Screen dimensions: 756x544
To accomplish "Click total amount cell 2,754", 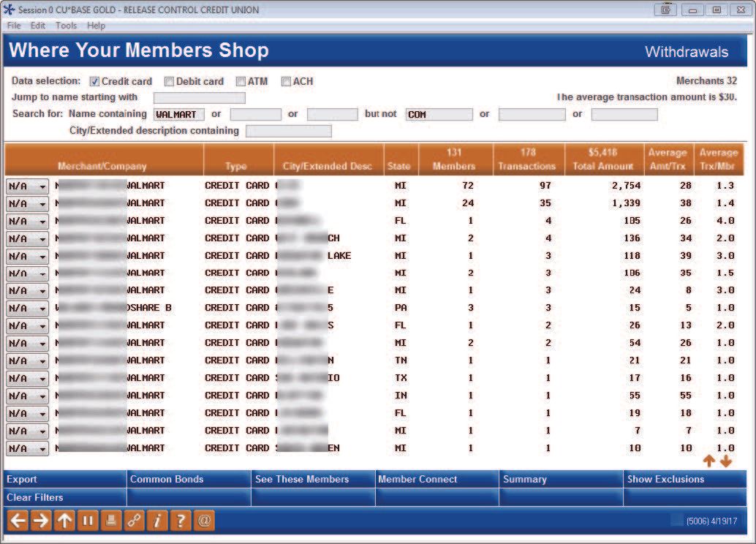I will 626,186.
